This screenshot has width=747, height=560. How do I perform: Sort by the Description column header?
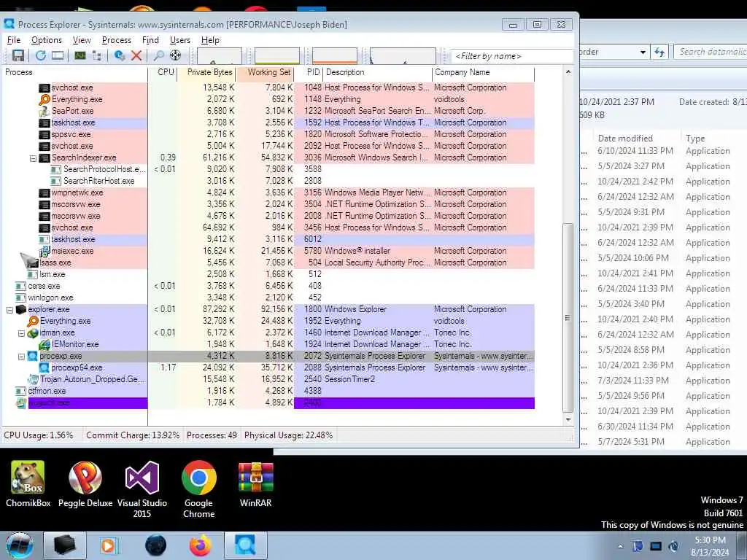[377, 72]
